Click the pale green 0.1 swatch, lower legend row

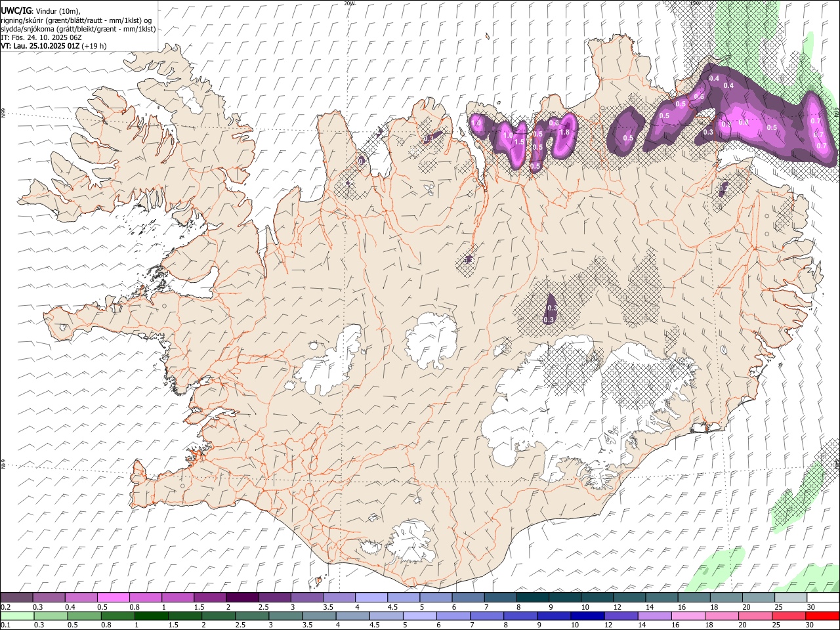17,616
